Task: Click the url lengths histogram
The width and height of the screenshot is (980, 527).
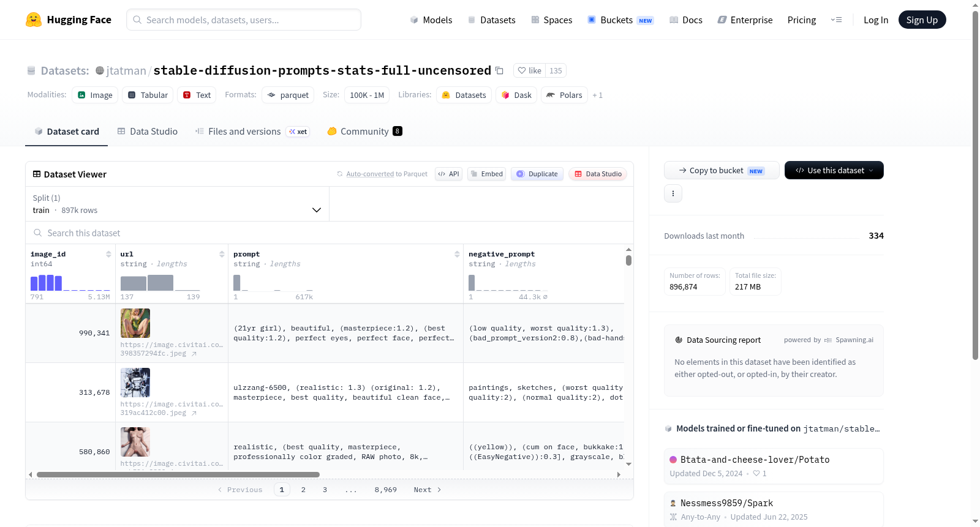Action: tap(160, 283)
